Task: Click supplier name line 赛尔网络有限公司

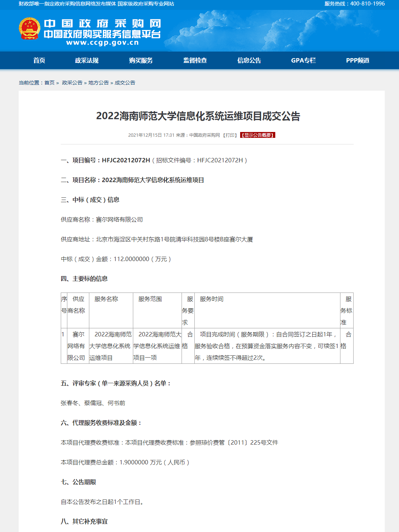Action: tap(102, 219)
